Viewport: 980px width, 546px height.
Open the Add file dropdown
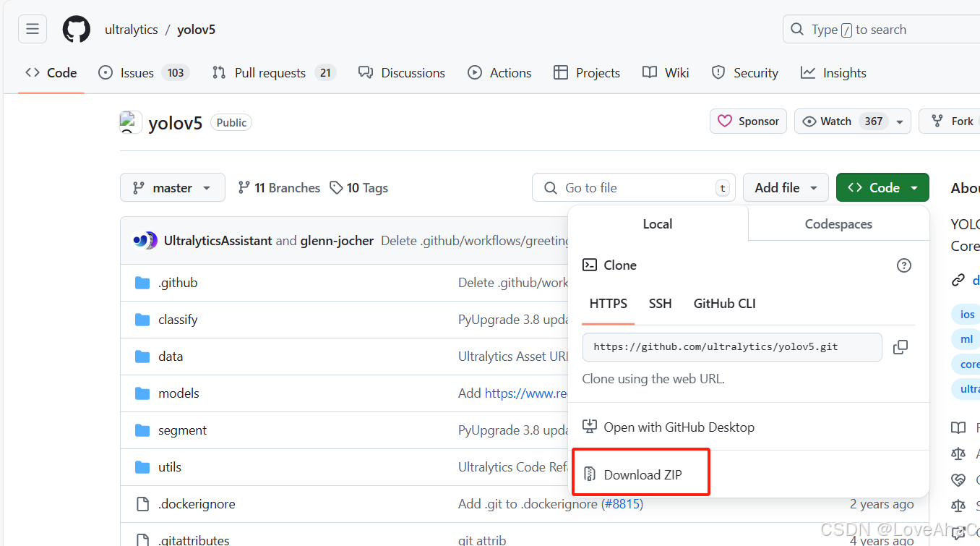click(x=786, y=188)
